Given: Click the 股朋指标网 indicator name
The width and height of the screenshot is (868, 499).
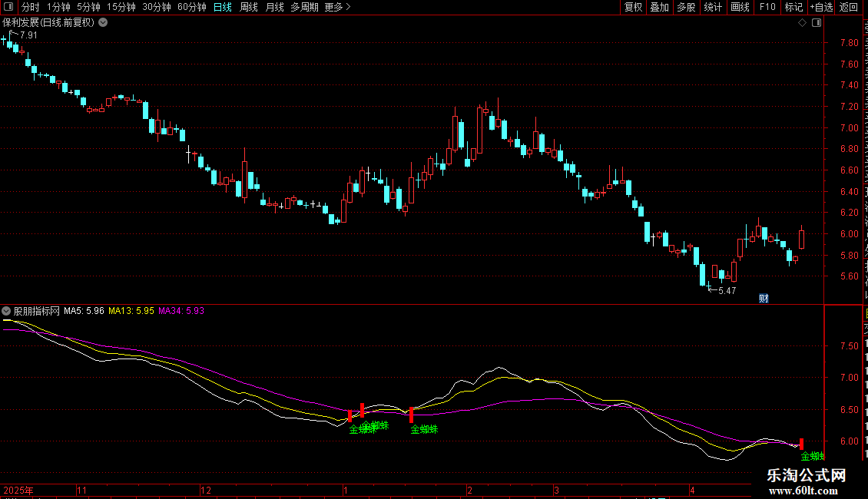Looking at the screenshot, I should 37,311.
